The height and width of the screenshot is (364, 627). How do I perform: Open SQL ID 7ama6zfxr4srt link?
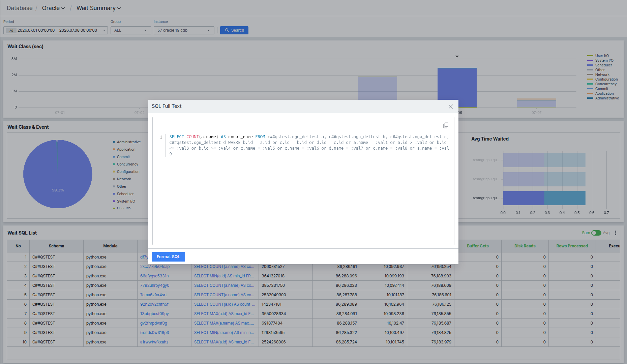[153, 295]
